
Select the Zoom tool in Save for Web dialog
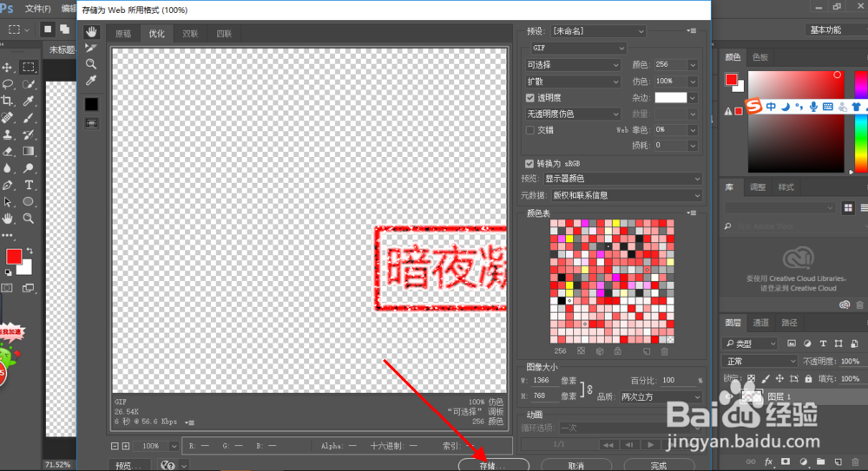point(91,64)
